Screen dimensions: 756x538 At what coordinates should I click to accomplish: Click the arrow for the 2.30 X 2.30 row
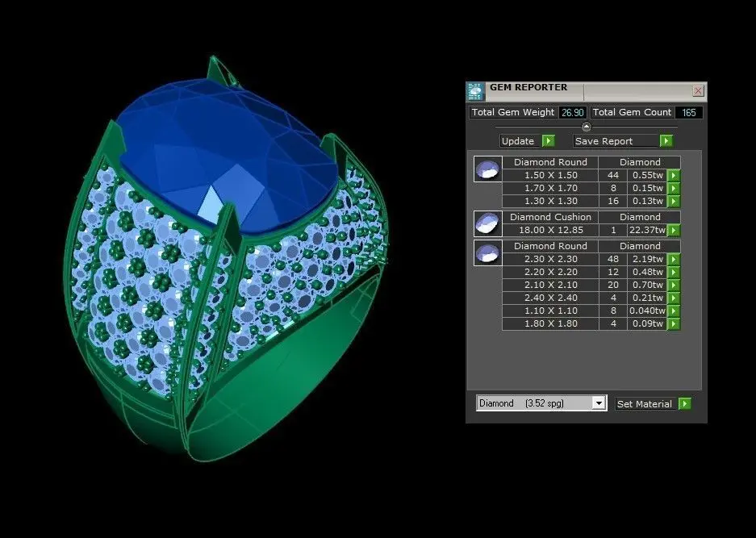674,259
